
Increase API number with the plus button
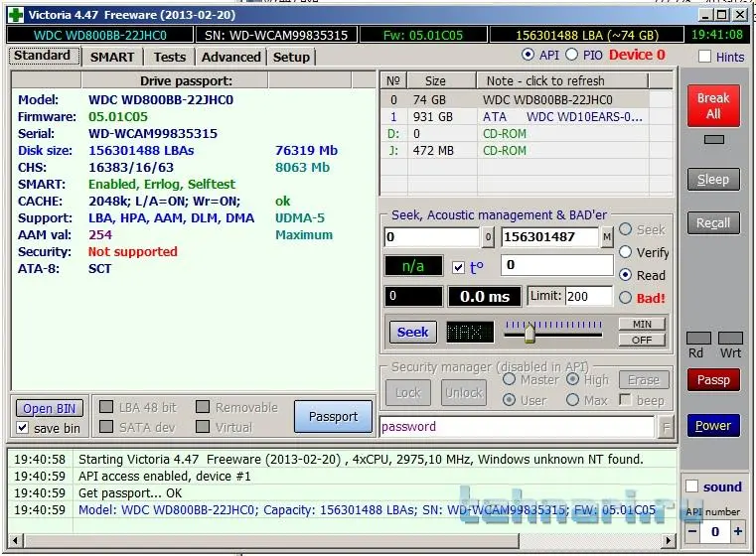738,532
